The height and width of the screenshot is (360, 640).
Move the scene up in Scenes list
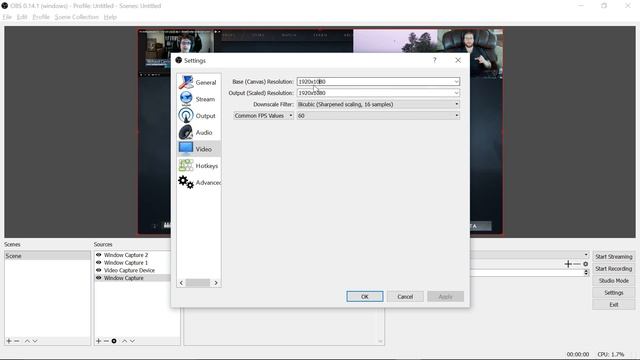pyautogui.click(x=27, y=341)
